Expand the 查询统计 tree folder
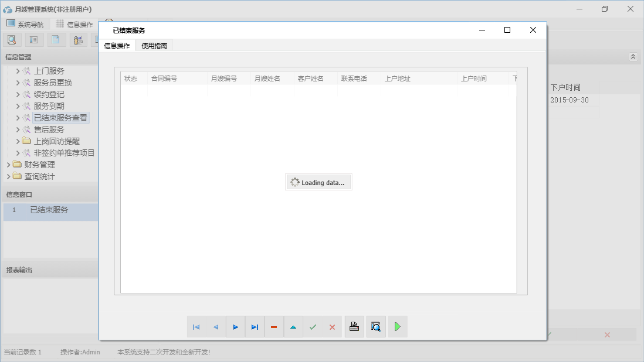Image resolution: width=644 pixels, height=362 pixels. point(9,176)
